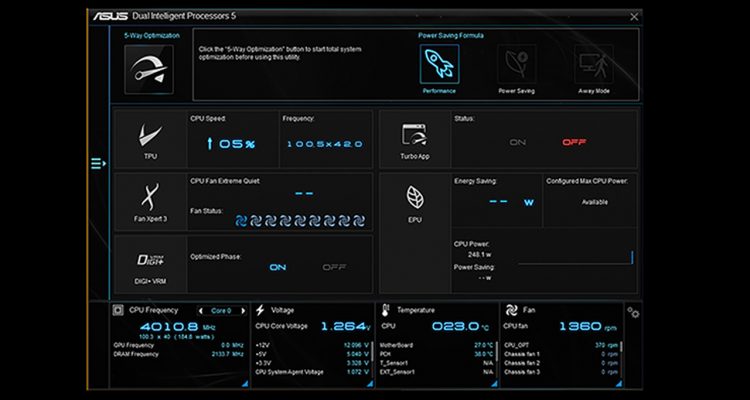750x400 pixels.
Task: Select the GPU Frequency row
Action: [179, 345]
